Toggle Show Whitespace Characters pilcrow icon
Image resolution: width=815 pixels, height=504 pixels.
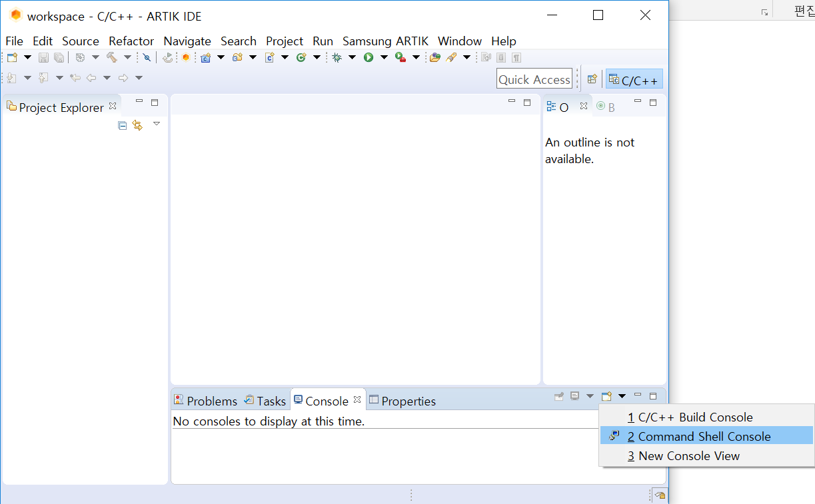(516, 58)
